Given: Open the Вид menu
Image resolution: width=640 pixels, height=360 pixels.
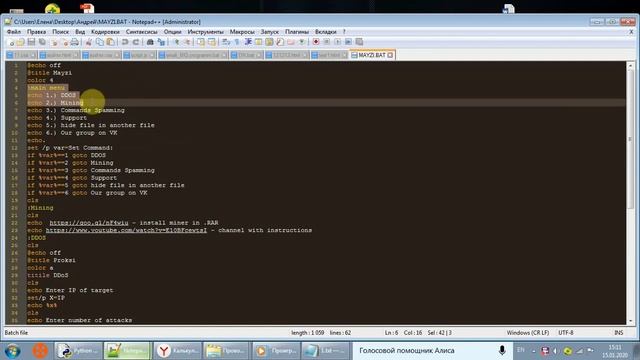Looking at the screenshot, I should [x=80, y=31].
